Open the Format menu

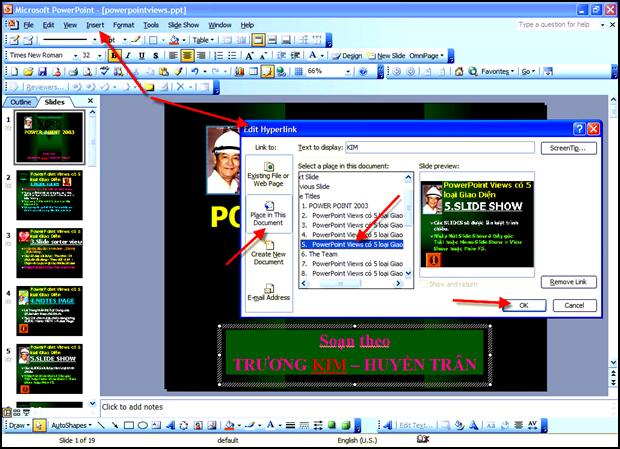click(124, 25)
